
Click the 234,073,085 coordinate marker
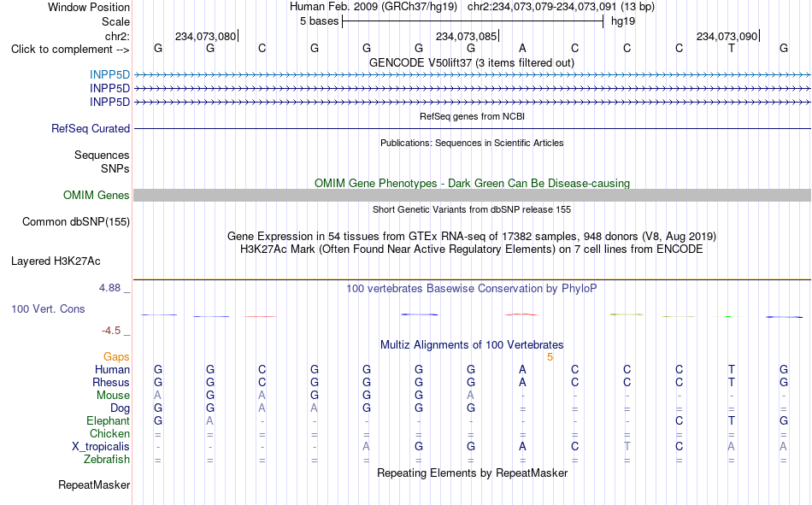pos(466,36)
